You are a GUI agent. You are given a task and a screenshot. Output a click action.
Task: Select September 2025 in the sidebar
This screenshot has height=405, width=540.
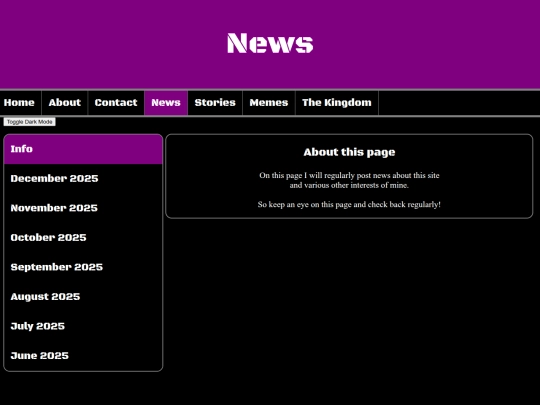point(83,267)
